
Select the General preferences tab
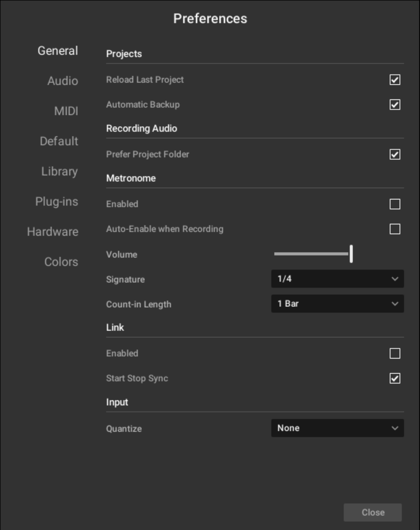[58, 51]
